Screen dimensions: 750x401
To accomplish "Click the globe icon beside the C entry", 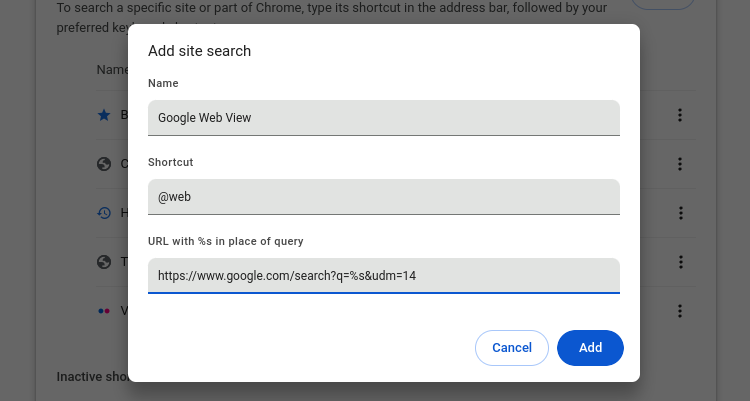I will tap(103, 164).
